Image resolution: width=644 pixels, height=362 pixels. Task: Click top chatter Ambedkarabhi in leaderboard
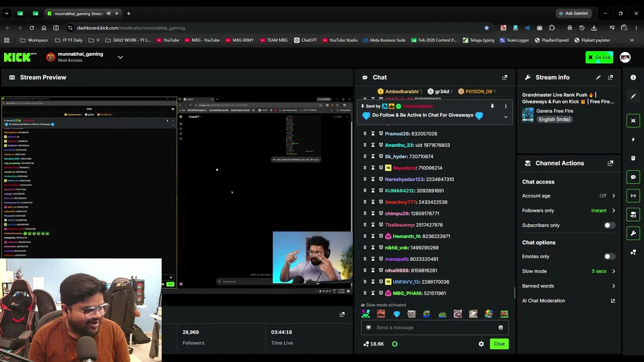[402, 92]
